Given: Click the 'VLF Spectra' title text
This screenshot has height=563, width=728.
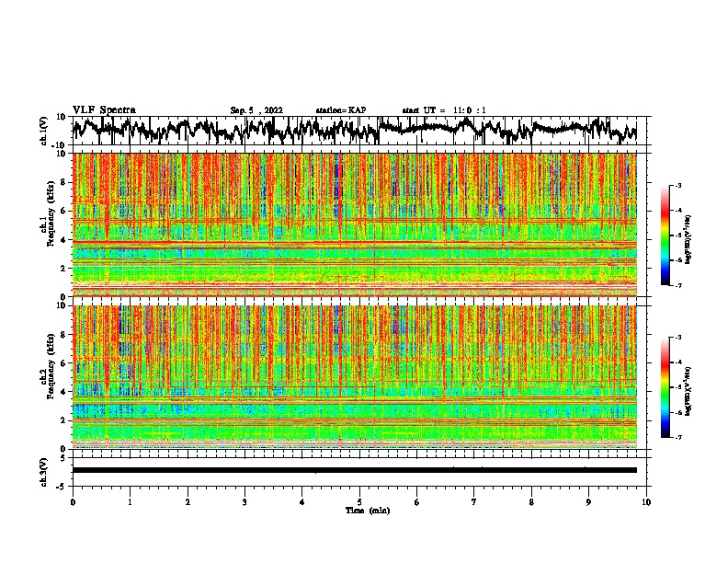Looking at the screenshot, I should click(104, 109).
